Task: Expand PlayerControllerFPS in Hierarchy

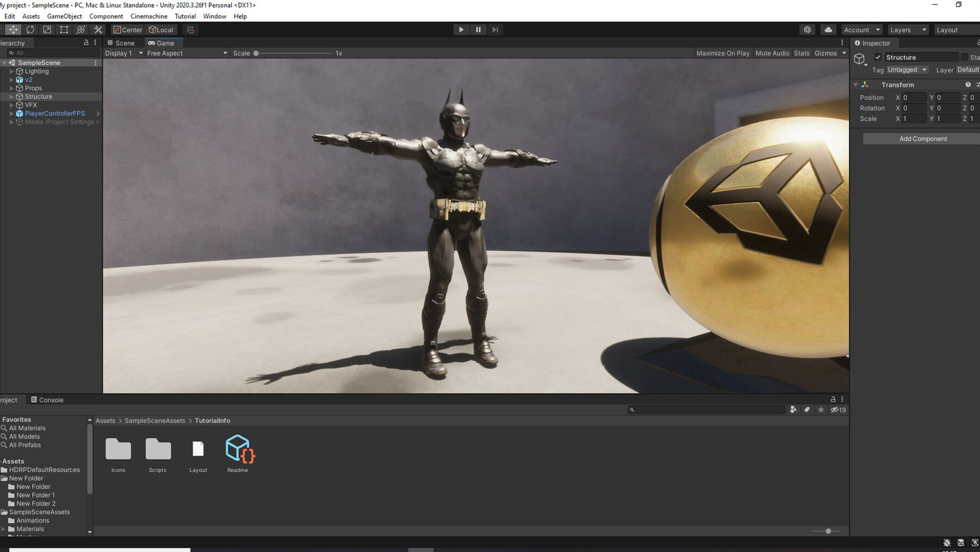Action: 11,113
